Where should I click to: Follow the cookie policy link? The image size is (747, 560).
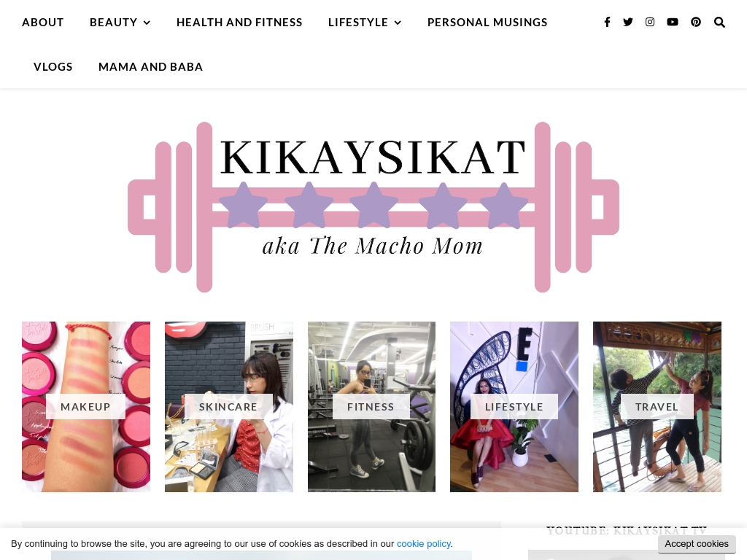(x=424, y=544)
